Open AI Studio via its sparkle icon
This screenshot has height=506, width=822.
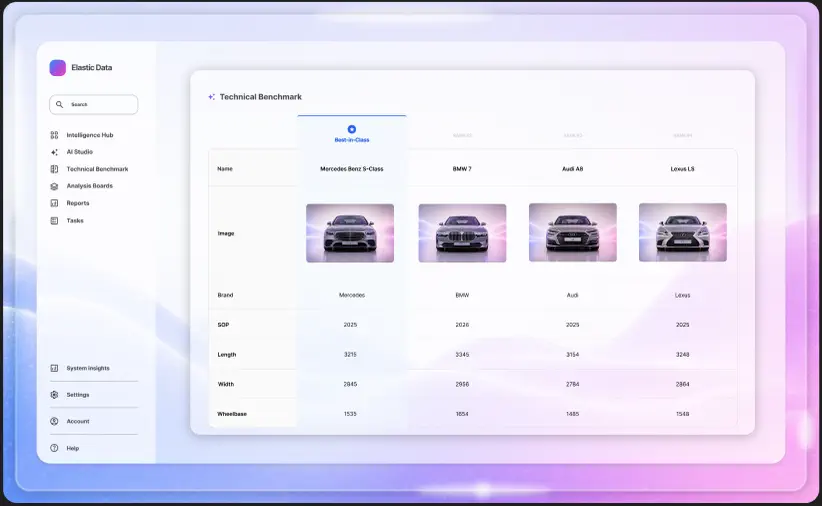(54, 152)
